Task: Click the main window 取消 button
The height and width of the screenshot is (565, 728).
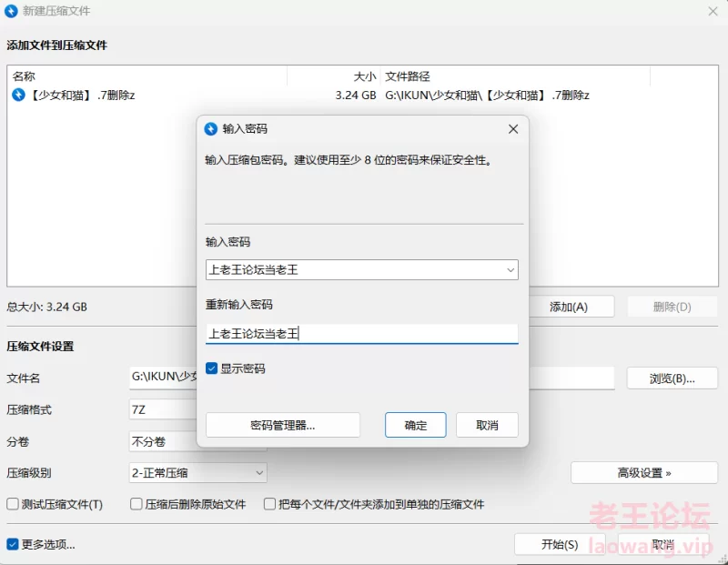Action: point(663,544)
